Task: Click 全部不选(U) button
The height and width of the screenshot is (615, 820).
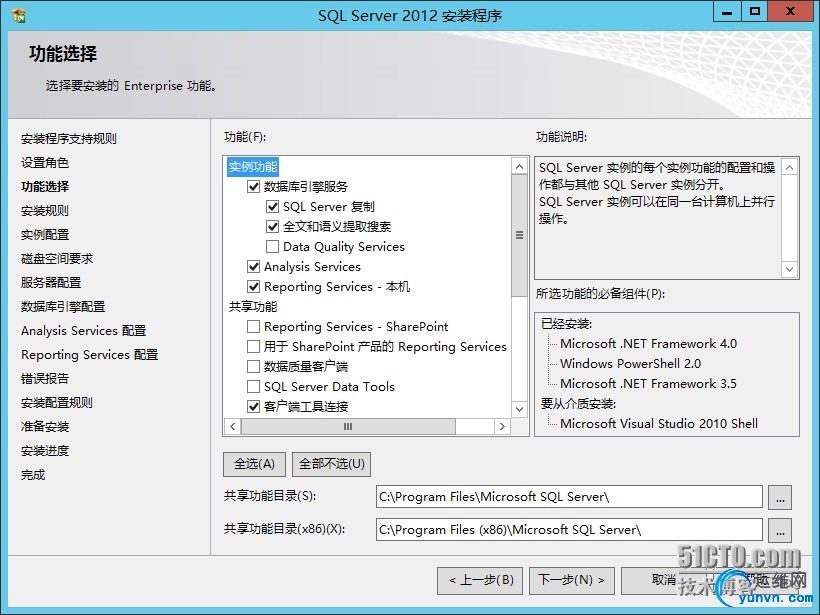Action: (332, 464)
